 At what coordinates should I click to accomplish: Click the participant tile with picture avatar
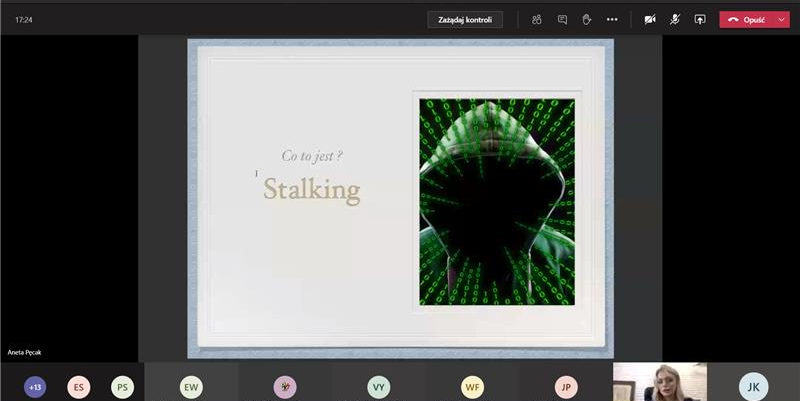pos(285,382)
